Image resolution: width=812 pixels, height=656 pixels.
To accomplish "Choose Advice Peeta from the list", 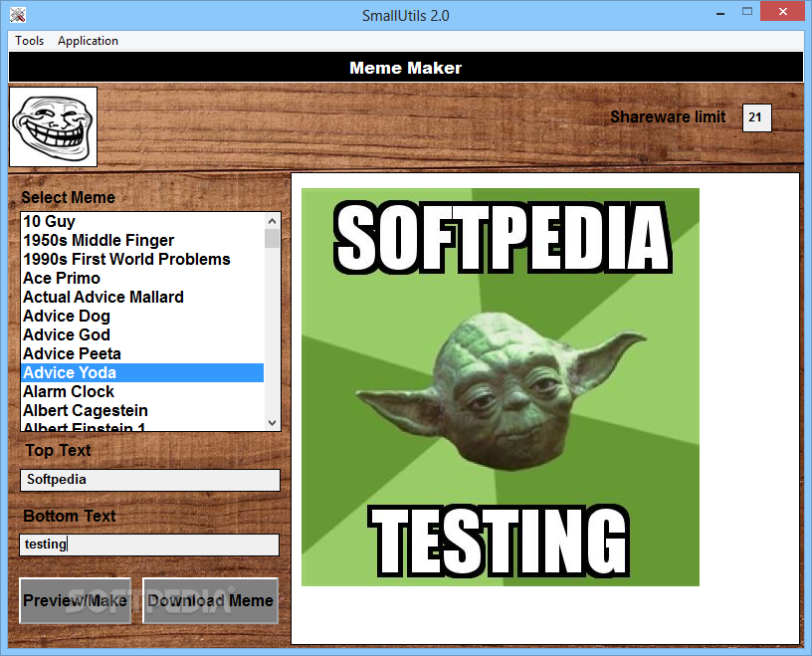I will click(x=142, y=354).
